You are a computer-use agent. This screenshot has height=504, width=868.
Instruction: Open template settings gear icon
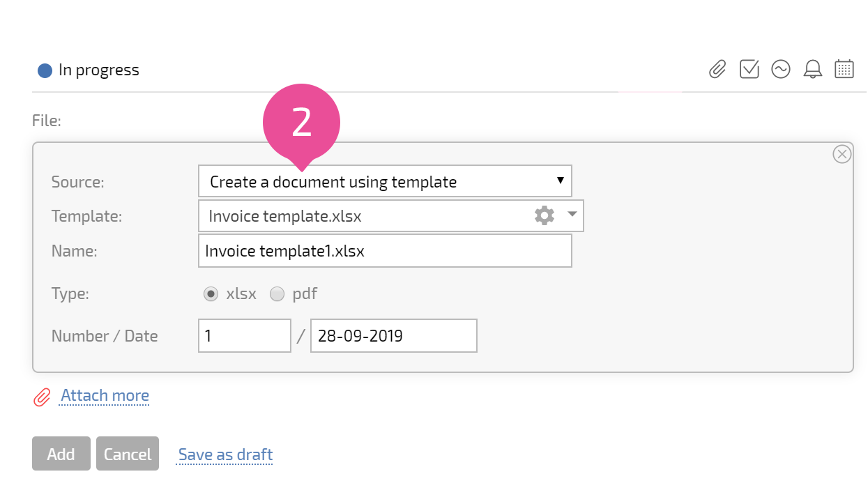click(x=545, y=215)
